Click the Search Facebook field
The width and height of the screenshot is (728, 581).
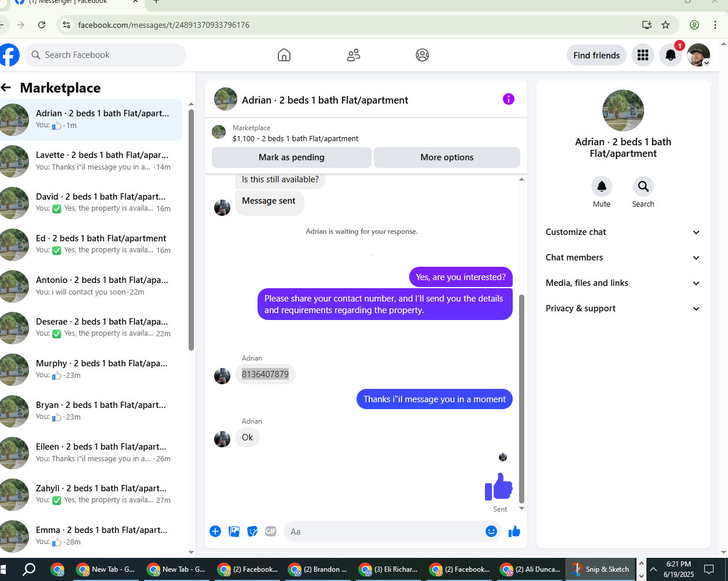pyautogui.click(x=105, y=55)
